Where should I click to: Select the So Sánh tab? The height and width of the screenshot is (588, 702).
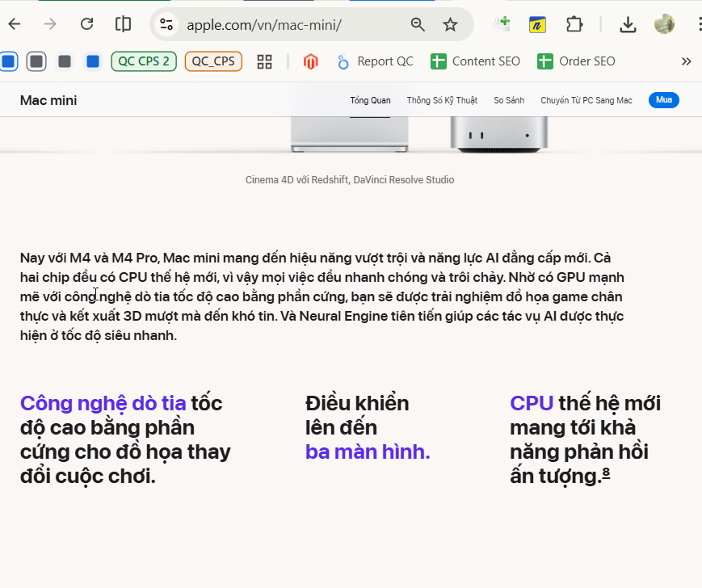509,100
